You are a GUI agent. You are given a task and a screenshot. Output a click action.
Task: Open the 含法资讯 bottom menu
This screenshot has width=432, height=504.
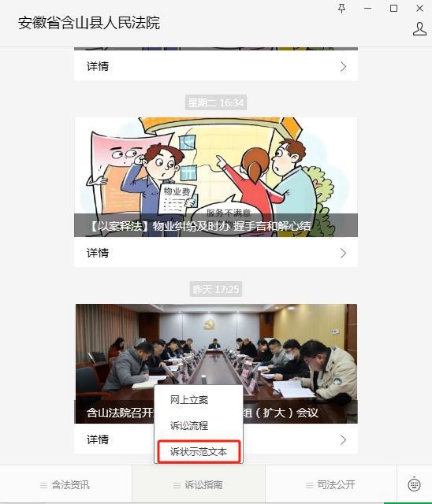(x=65, y=485)
